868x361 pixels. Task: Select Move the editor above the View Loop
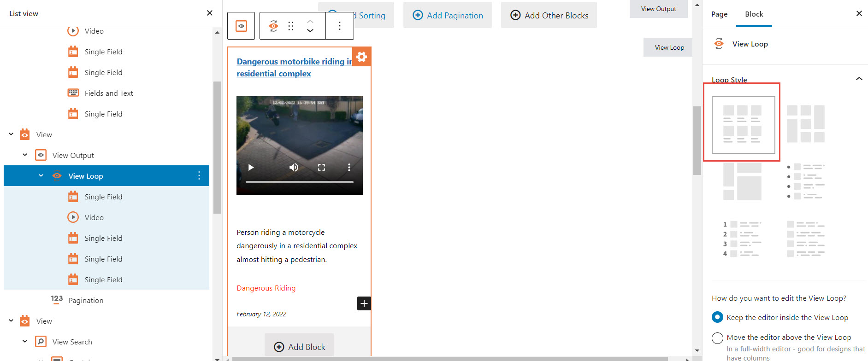tap(717, 338)
